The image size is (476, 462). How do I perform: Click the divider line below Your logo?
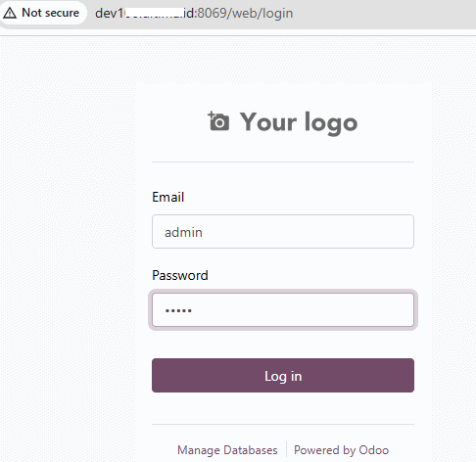pyautogui.click(x=283, y=162)
